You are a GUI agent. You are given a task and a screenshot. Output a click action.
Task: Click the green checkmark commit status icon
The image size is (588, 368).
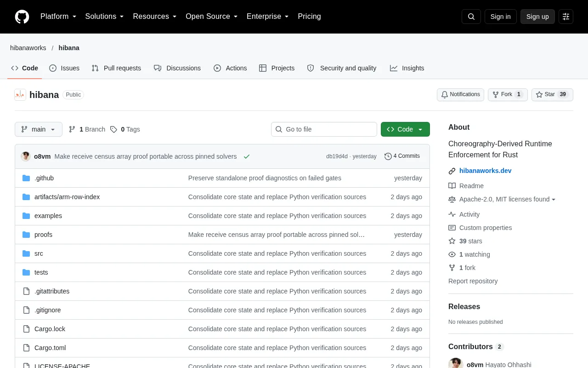pyautogui.click(x=247, y=156)
